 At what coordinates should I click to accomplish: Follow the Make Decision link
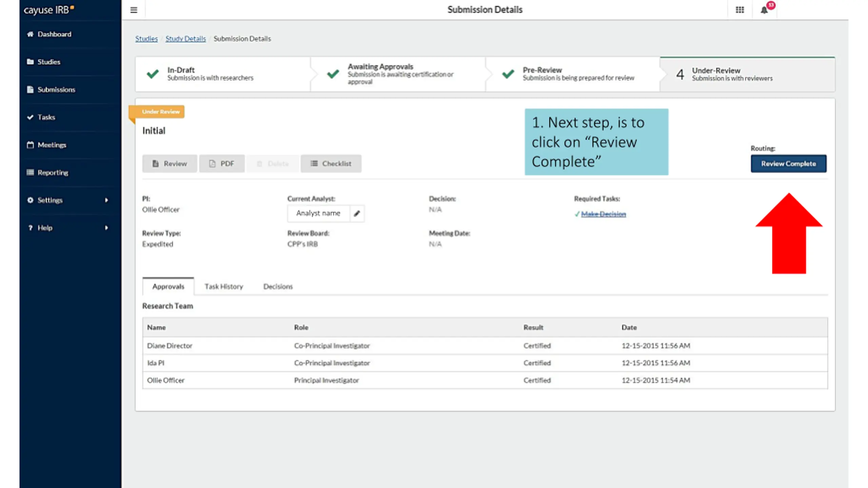point(603,214)
